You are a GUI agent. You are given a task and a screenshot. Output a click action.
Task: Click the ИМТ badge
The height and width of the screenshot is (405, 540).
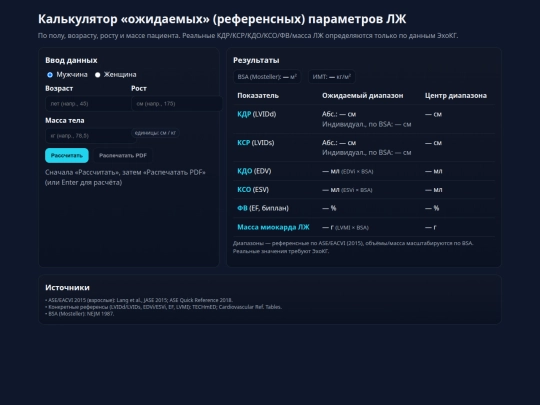[x=332, y=77]
